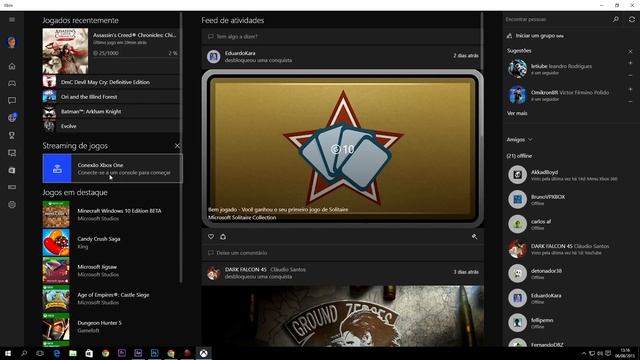Viewport: 640px width, 360px height.
Task: Click the blue Xbox One streaming connection icon
Action: pos(57,168)
